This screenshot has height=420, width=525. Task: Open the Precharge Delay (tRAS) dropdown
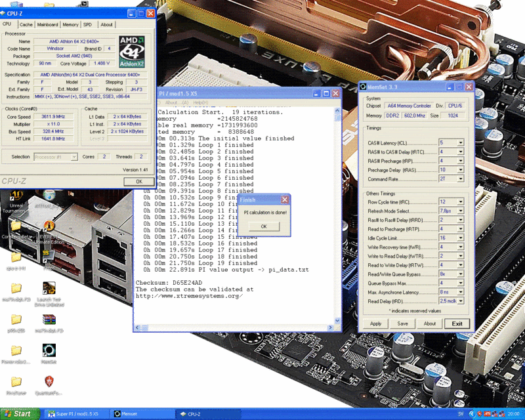pyautogui.click(x=461, y=170)
